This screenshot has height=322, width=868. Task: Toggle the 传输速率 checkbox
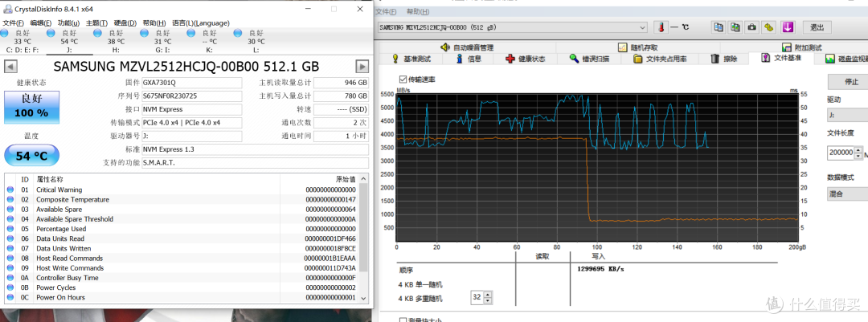pos(403,79)
